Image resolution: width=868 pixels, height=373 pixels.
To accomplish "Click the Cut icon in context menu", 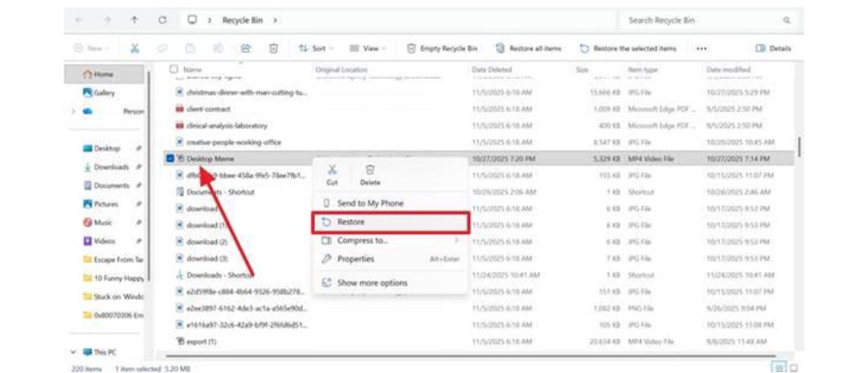I will [333, 170].
